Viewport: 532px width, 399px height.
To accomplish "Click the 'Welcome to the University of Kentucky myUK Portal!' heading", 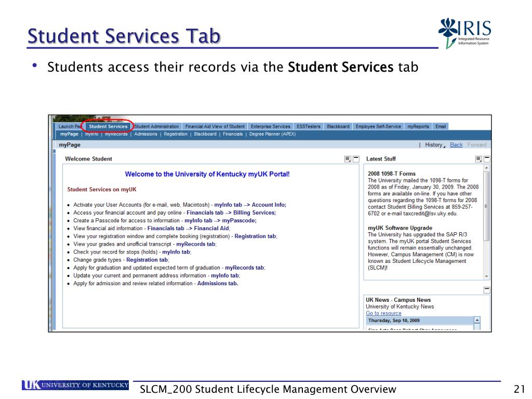I will [x=207, y=174].
